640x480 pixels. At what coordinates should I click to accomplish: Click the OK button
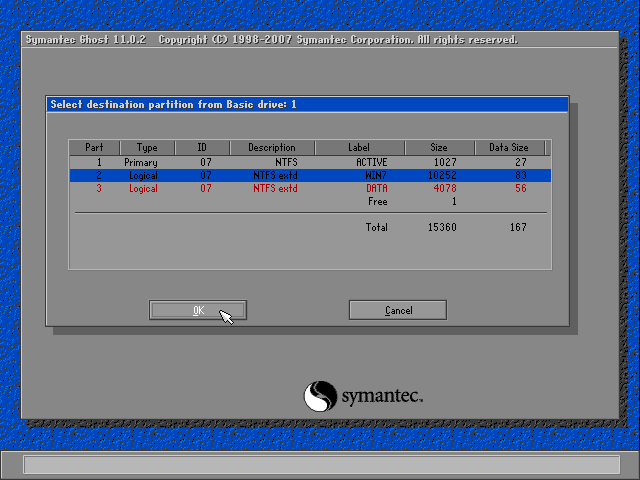pyautogui.click(x=198, y=310)
